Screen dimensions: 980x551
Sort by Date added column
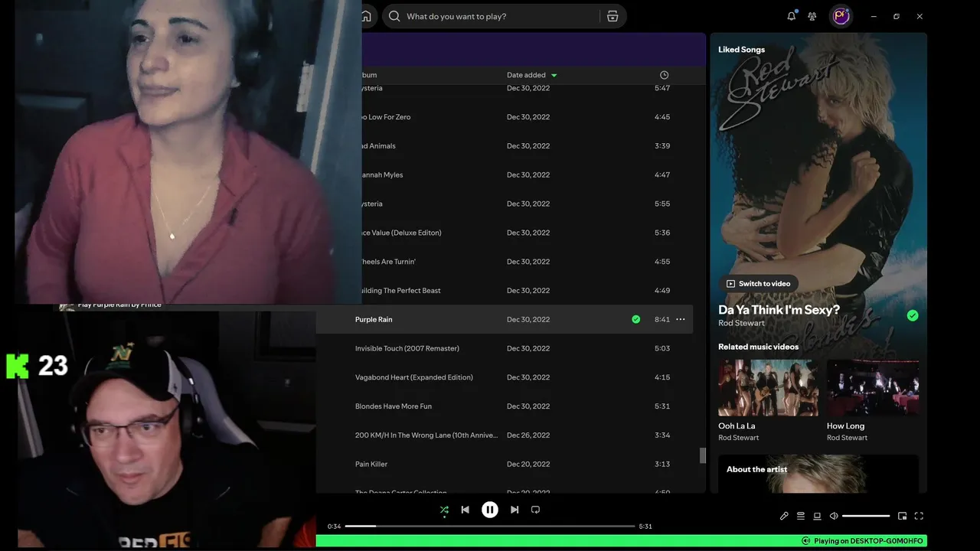(x=532, y=75)
